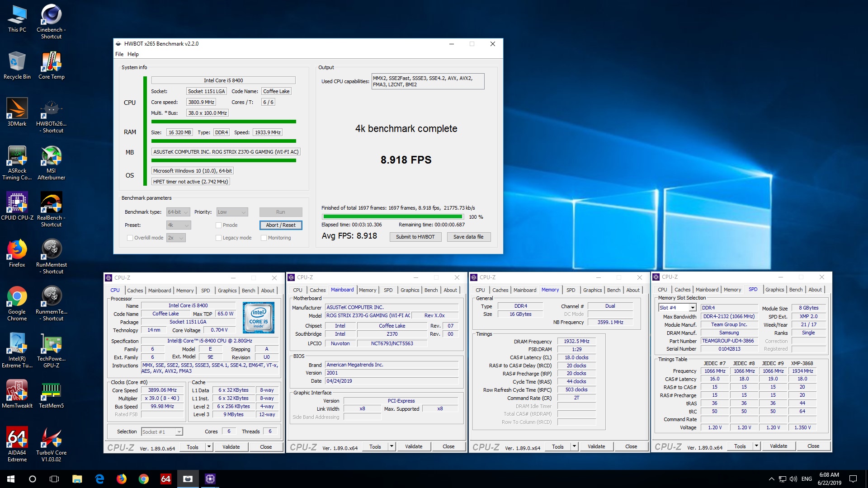This screenshot has height=488, width=868.
Task: Open Tools dropdown arrow in SPD window
Action: tap(756, 446)
